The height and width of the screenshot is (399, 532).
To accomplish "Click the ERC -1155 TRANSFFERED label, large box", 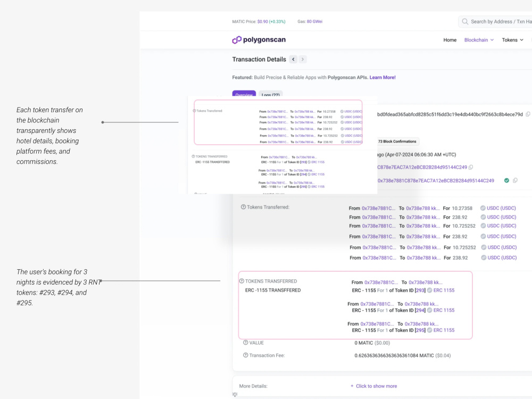I will tap(273, 290).
